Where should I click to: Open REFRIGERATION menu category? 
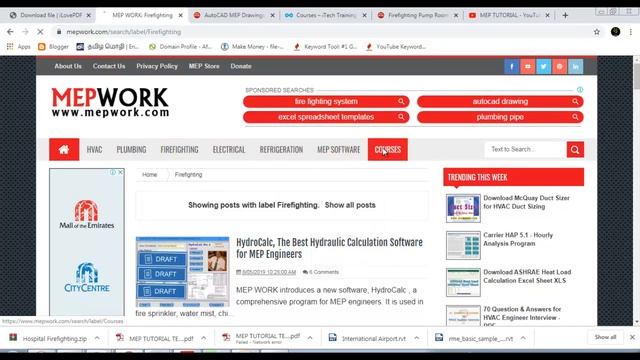(281, 149)
